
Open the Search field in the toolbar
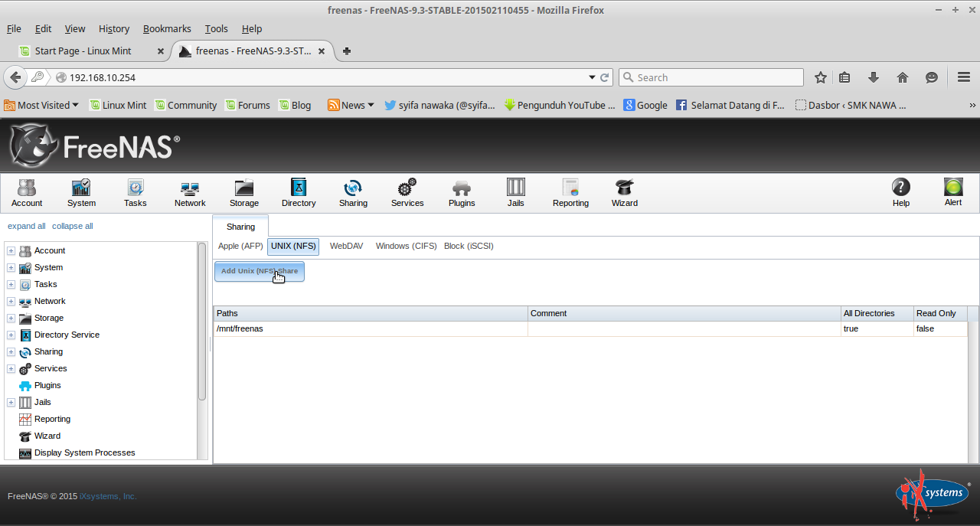(x=710, y=77)
